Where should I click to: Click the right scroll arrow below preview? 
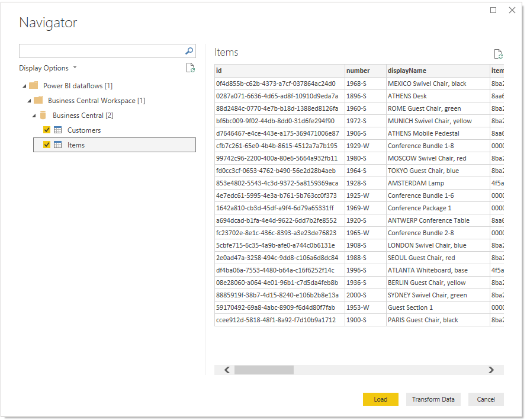pos(491,370)
